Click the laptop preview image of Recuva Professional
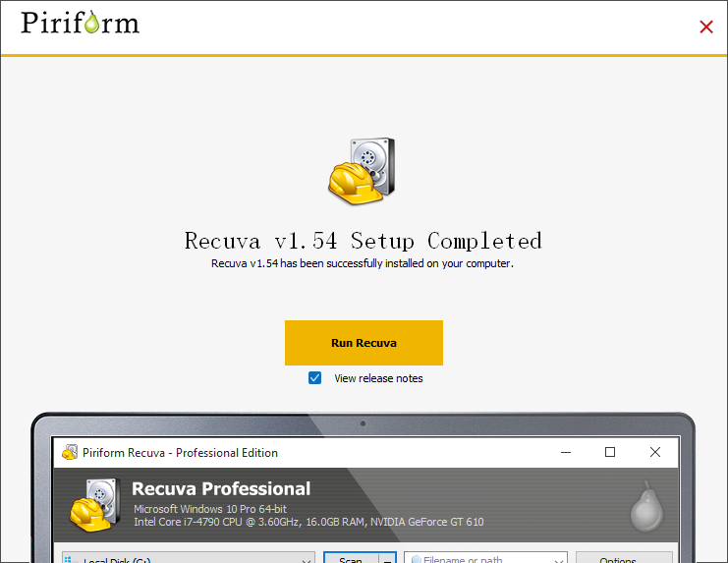The height and width of the screenshot is (563, 728). tap(364, 487)
